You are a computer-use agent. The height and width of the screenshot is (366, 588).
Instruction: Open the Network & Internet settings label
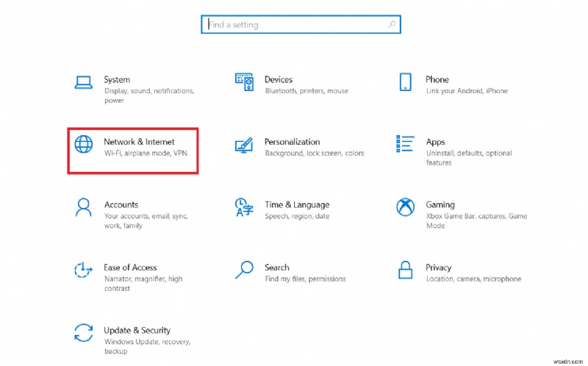coord(139,142)
